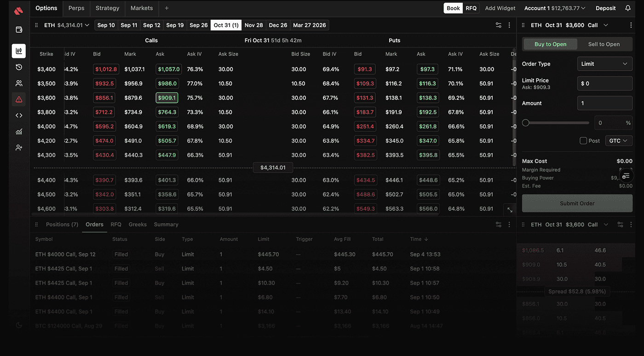The image size is (644, 356).
Task: Click the history clock sidebar icon
Action: (19, 67)
